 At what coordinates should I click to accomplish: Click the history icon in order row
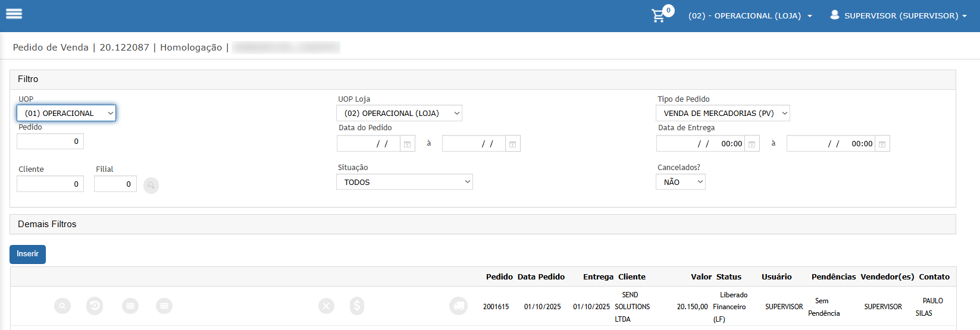[95, 306]
